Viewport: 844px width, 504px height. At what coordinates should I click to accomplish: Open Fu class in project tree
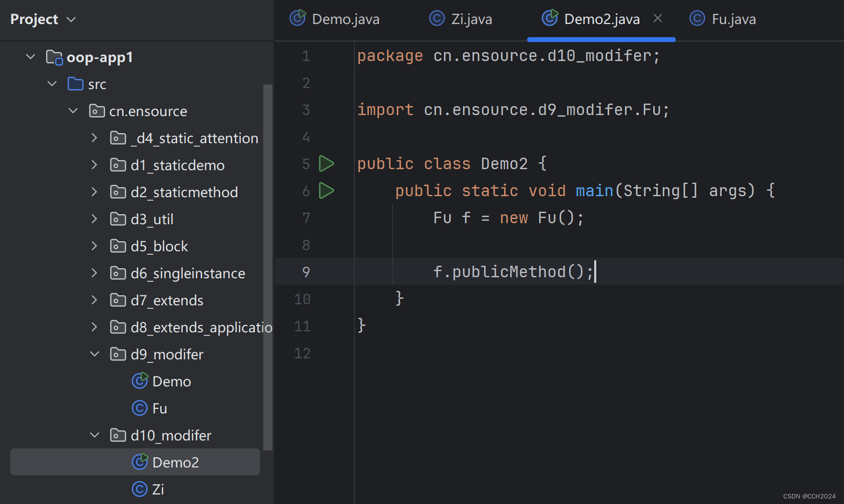160,408
